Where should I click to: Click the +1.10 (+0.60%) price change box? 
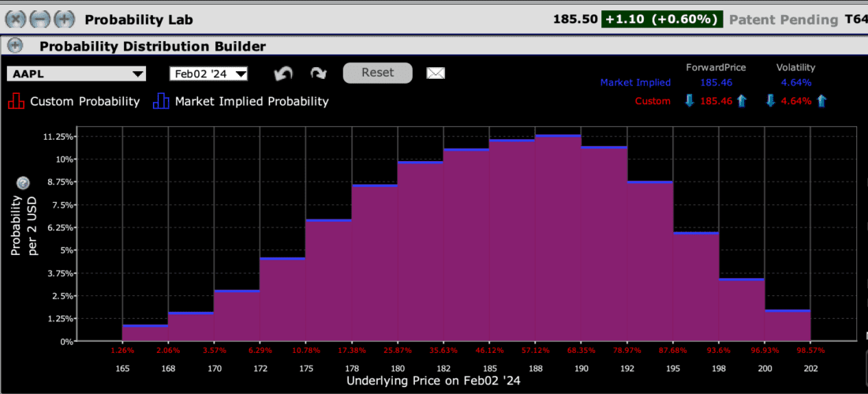click(663, 20)
